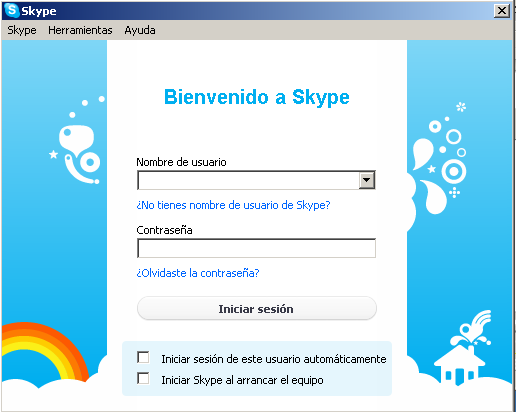Viewport: 516px width, 412px height.
Task: Toggle Iniciar Skype al arrancar el equipo
Action: click(x=143, y=378)
